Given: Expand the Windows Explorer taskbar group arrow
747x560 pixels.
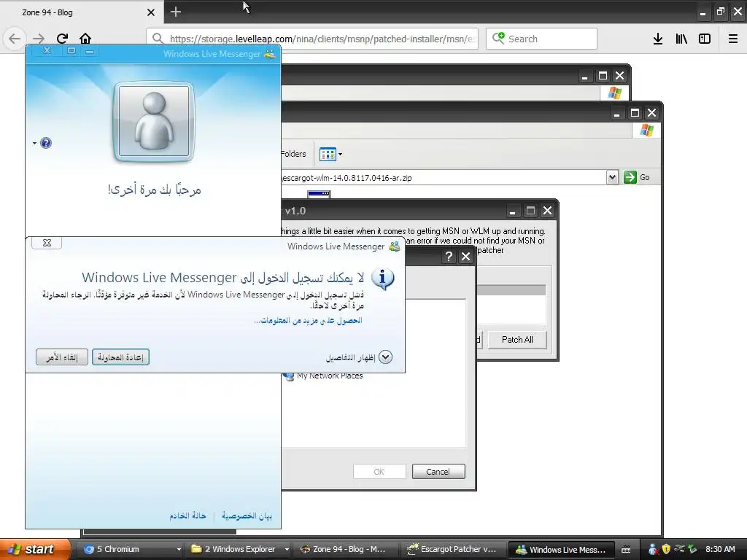Looking at the screenshot, I should [x=287, y=550].
